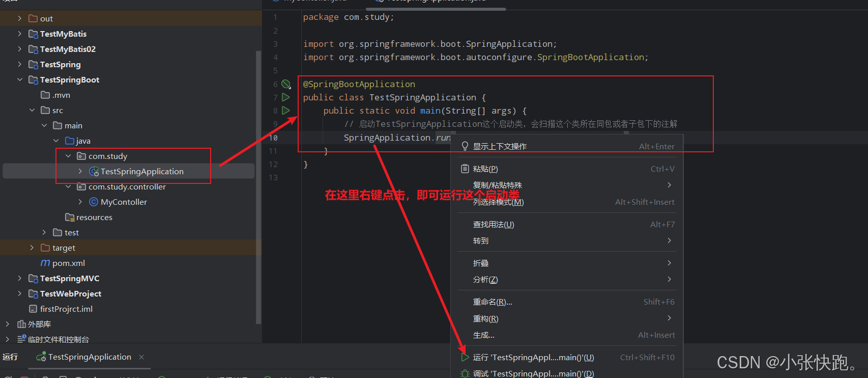This screenshot has width=868, height=378.
Task: Click the Maven pom.xml file icon
Action: click(45, 263)
